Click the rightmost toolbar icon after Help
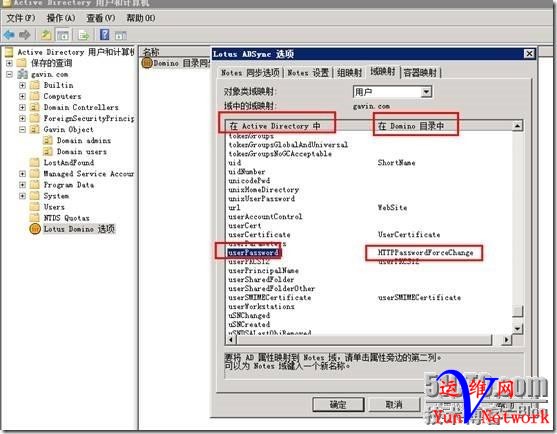Screen dimensions: 557x434 [x=121, y=35]
